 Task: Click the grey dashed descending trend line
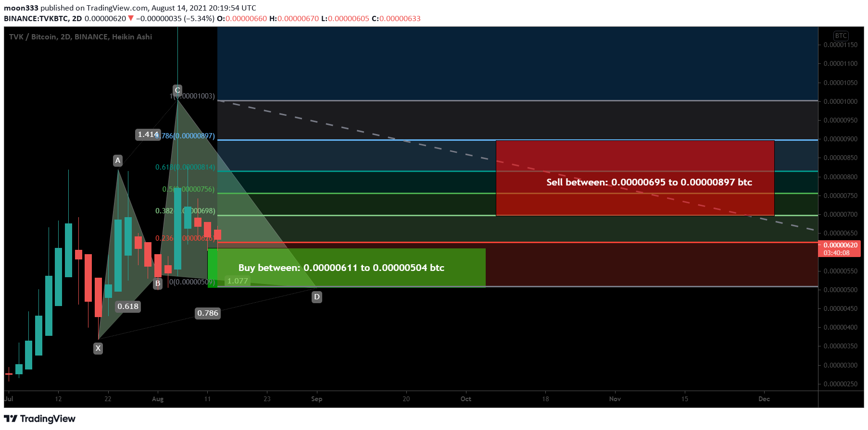tap(517, 166)
